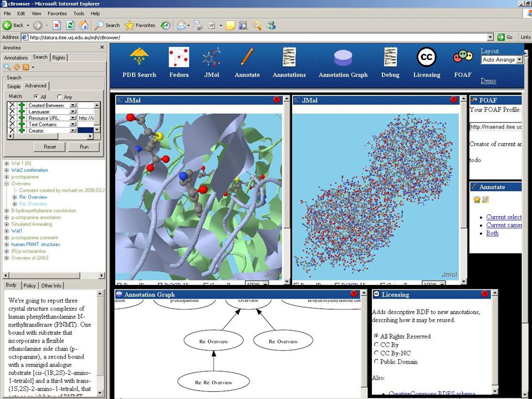Click the orange RSS feed icon
532x399 pixels.
pyautogui.click(x=26, y=67)
